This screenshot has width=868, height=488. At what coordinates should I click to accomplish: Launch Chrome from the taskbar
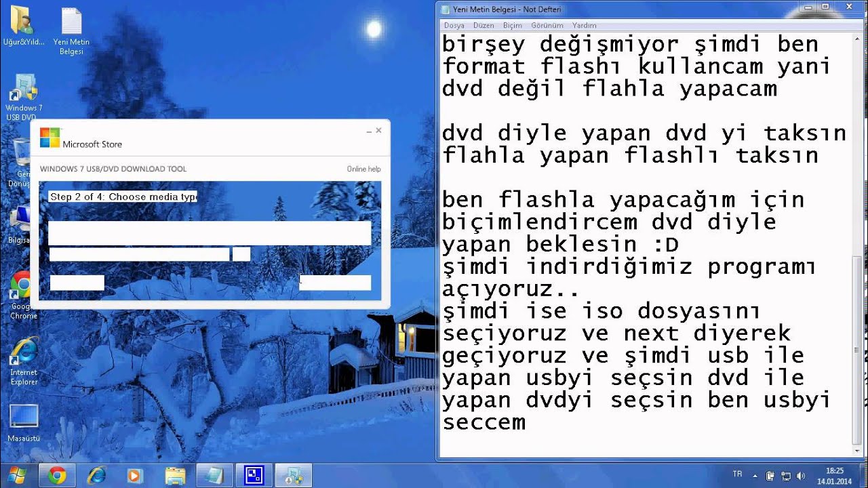(x=57, y=476)
